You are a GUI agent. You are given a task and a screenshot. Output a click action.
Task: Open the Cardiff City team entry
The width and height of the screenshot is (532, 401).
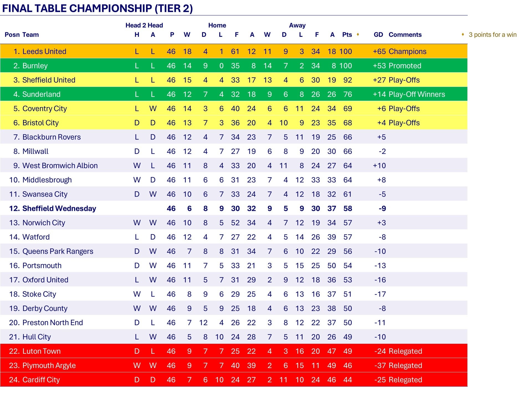point(41,380)
